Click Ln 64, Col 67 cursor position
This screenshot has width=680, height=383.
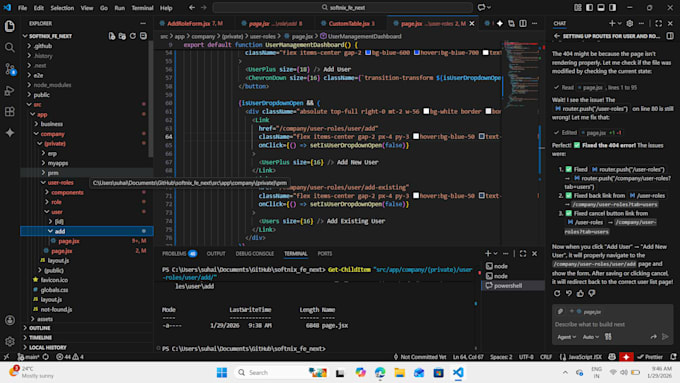(x=468, y=357)
